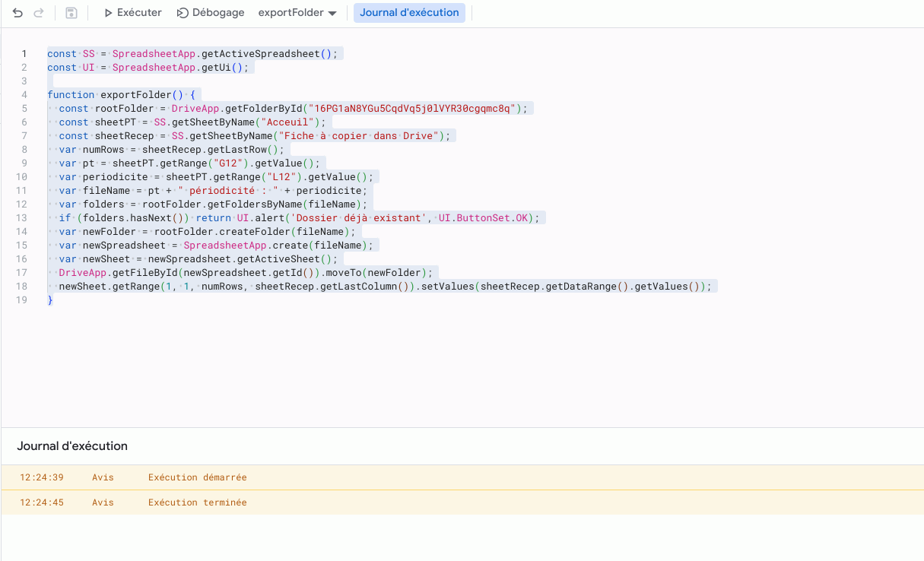924x561 pixels.
Task: Start debugging with Débogage
Action: [211, 13]
